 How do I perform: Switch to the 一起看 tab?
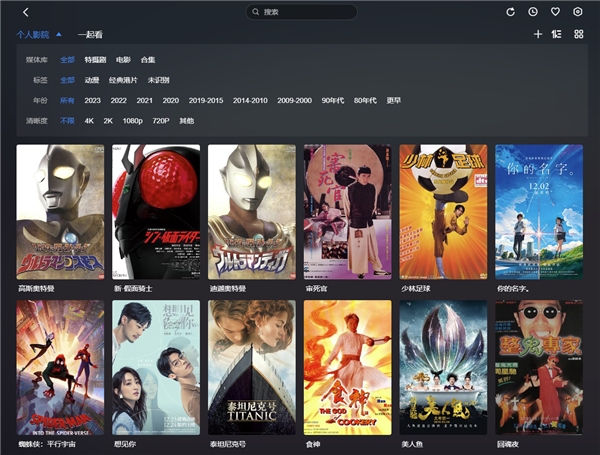click(x=90, y=35)
